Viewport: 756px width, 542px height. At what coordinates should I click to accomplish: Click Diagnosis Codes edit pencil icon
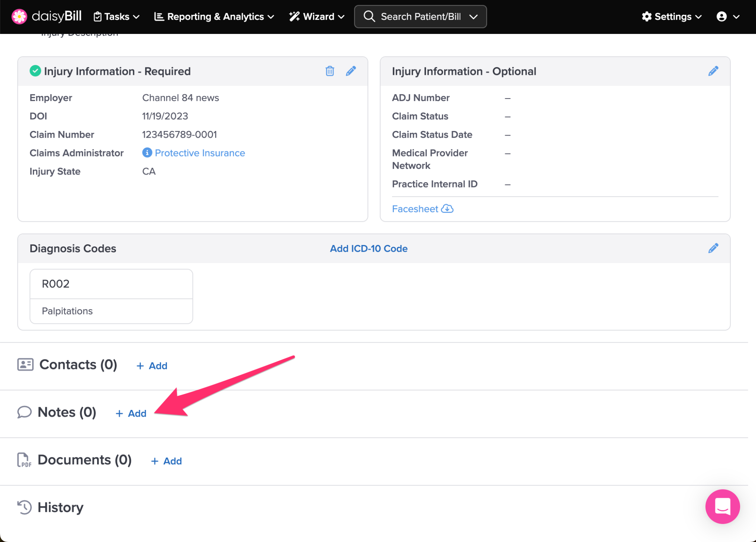click(713, 248)
